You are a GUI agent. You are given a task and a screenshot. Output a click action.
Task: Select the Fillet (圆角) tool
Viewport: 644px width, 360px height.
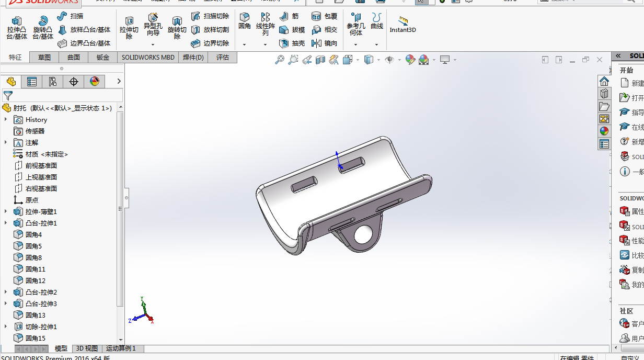tap(245, 21)
